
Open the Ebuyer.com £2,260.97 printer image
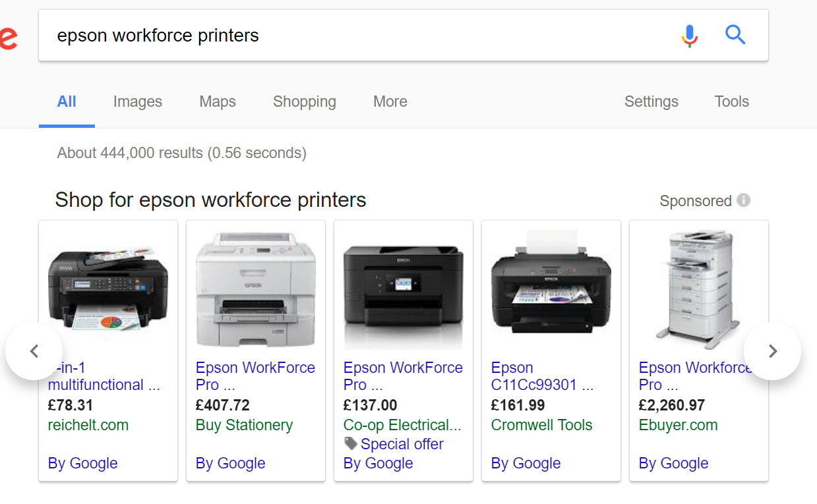pos(699,289)
